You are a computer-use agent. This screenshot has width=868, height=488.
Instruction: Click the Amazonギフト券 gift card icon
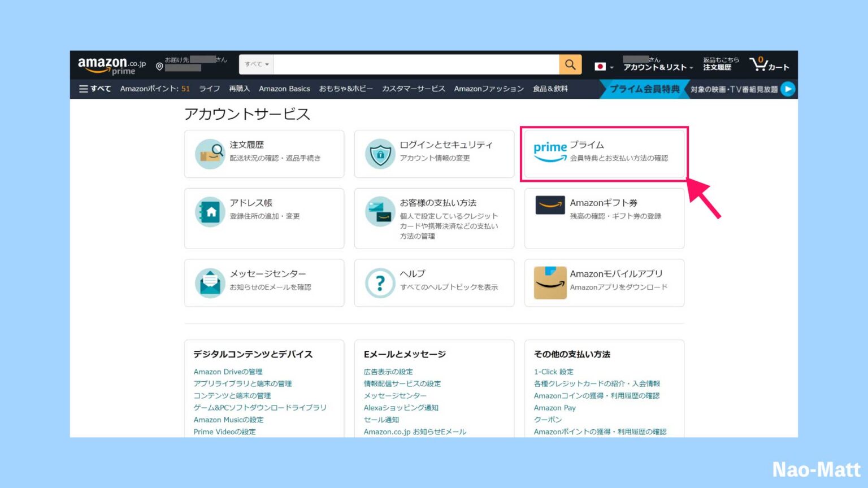(x=550, y=205)
